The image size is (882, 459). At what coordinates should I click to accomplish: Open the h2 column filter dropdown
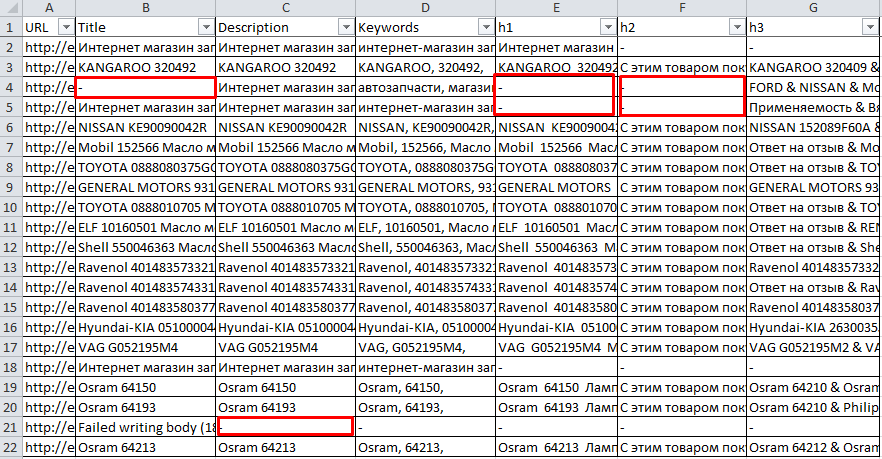pos(736,27)
